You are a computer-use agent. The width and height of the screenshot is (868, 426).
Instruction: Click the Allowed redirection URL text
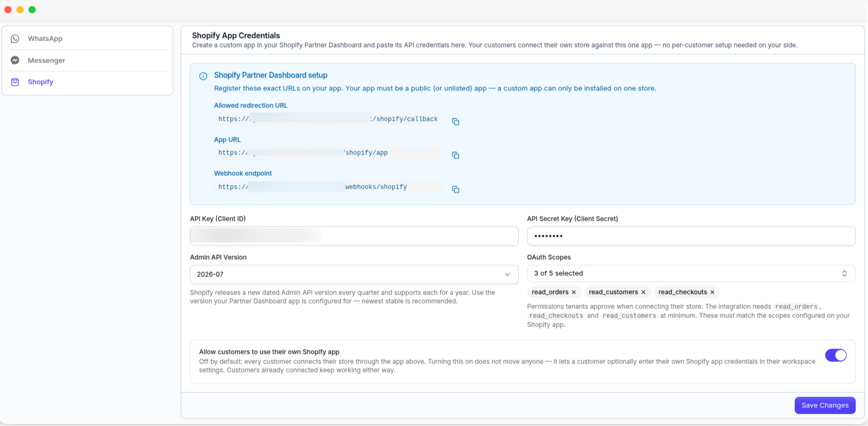pos(328,119)
